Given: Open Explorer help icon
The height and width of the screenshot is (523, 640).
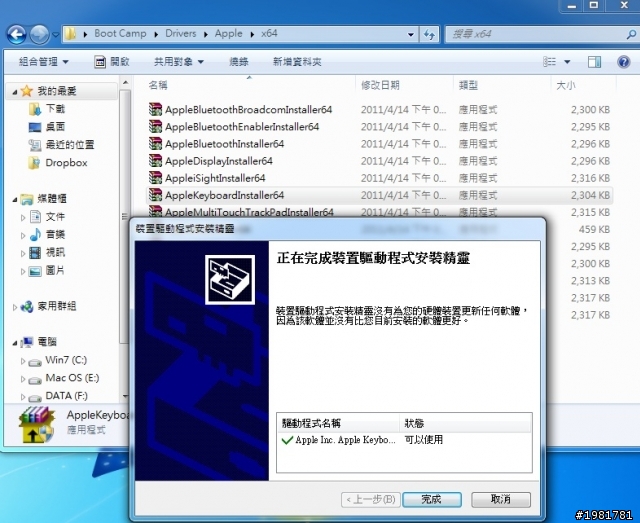Looking at the screenshot, I should (623, 62).
